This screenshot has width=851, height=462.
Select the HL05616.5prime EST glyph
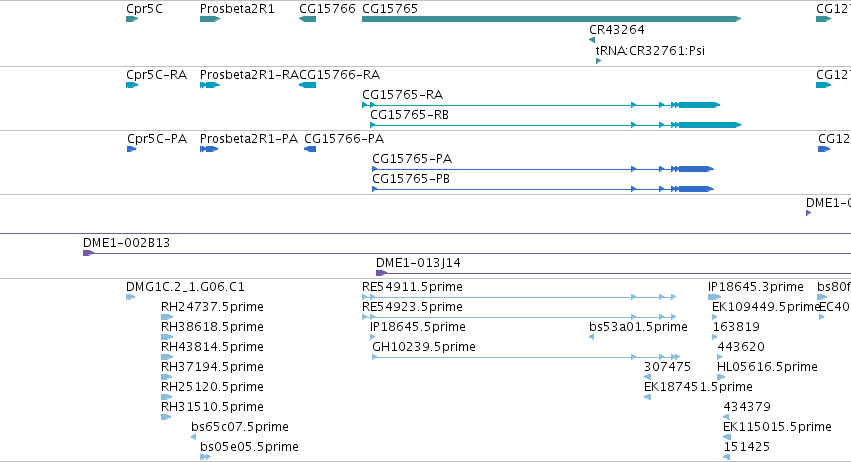tap(721, 377)
